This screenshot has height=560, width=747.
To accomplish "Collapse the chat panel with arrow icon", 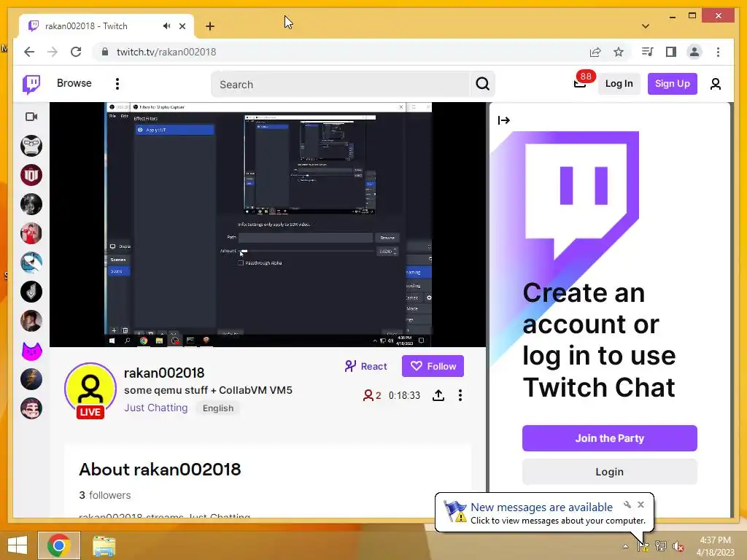I will point(503,120).
